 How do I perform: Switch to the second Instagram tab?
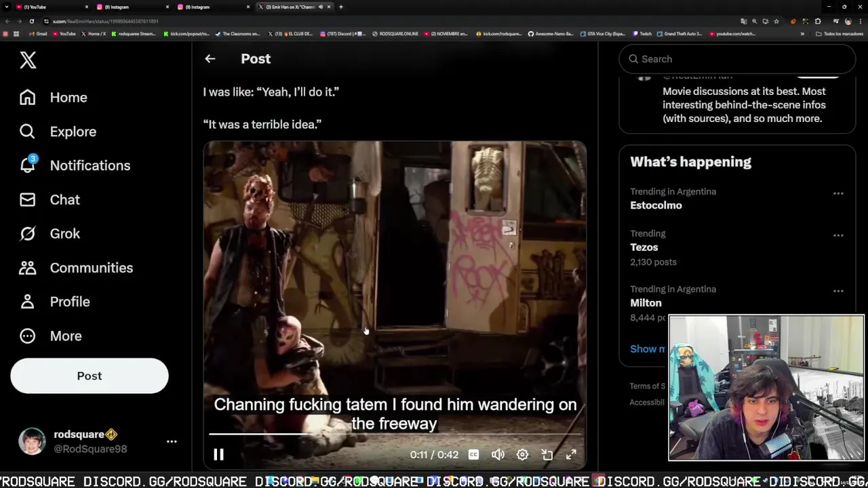(213, 7)
